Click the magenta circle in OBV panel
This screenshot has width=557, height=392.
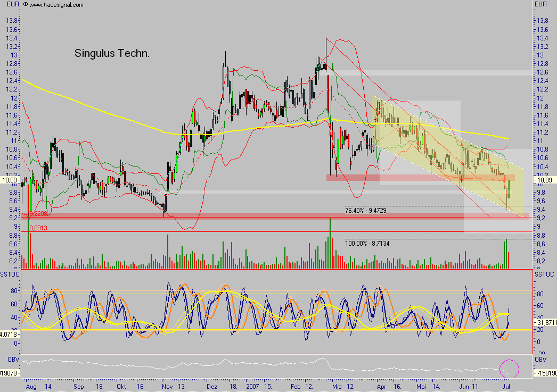(509, 368)
